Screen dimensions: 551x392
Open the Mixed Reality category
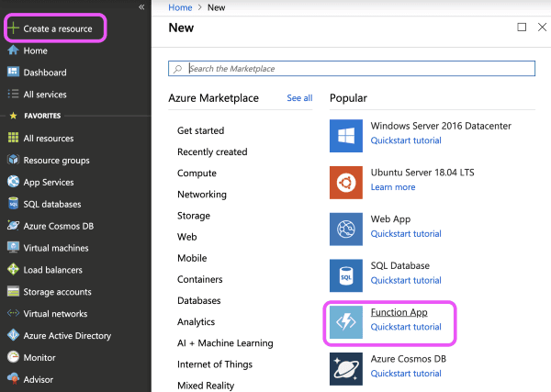click(x=206, y=386)
